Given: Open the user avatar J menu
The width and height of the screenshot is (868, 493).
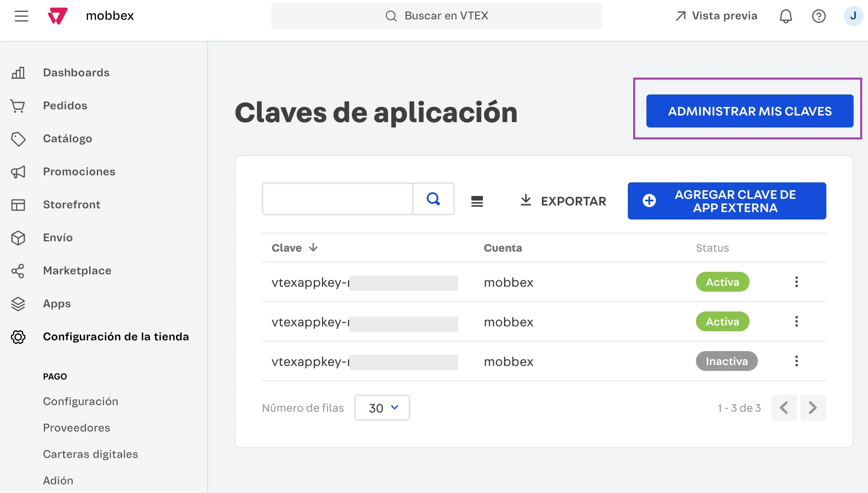Looking at the screenshot, I should 853,16.
